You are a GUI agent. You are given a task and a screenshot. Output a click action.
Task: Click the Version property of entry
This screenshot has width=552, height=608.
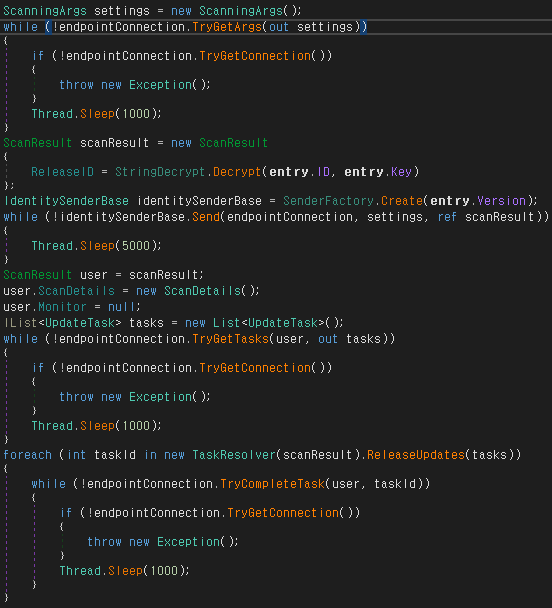(x=501, y=201)
